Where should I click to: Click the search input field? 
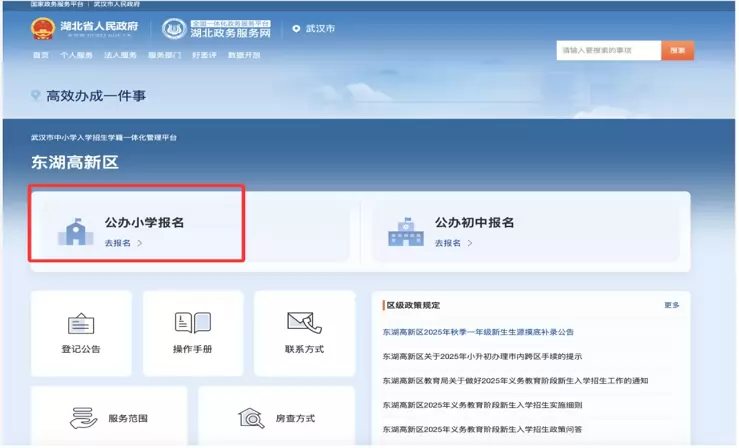(608, 50)
